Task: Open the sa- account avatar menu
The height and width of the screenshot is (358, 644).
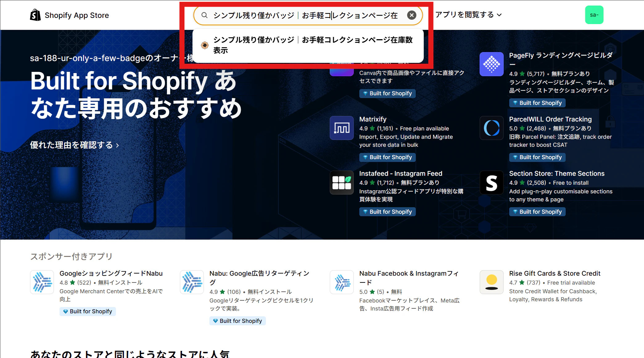Action: (x=594, y=15)
